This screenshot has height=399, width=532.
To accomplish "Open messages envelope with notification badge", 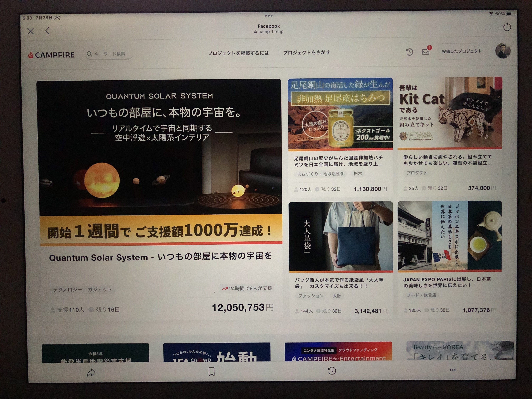I will click(426, 52).
